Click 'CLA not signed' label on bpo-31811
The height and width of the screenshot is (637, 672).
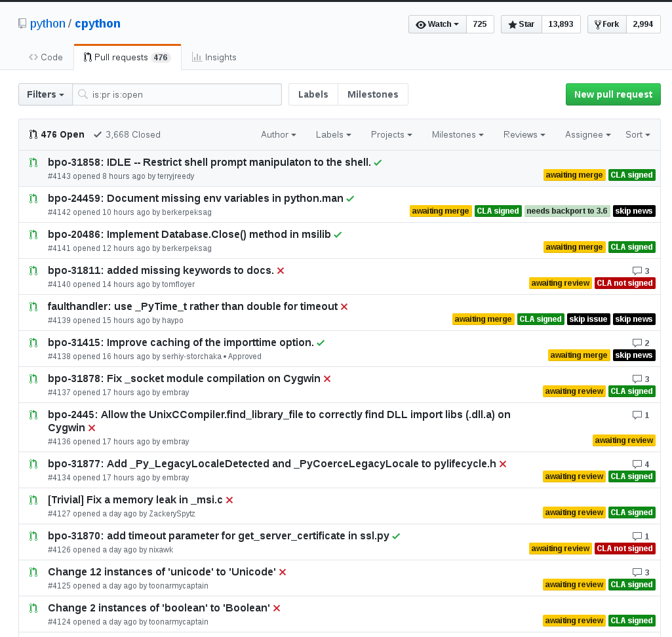pos(624,283)
